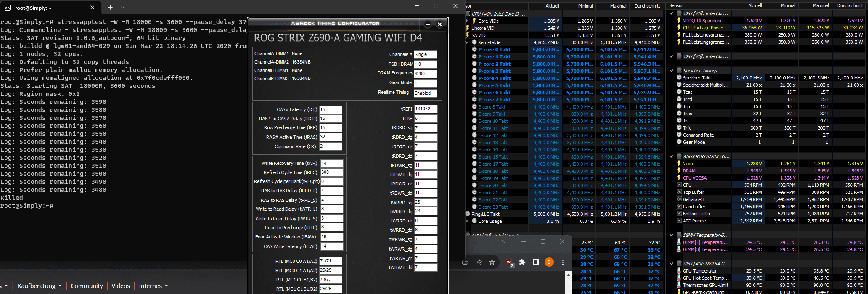Click the Command Rate (CR) value field
This screenshot has height=294, width=868.
coord(331,146)
